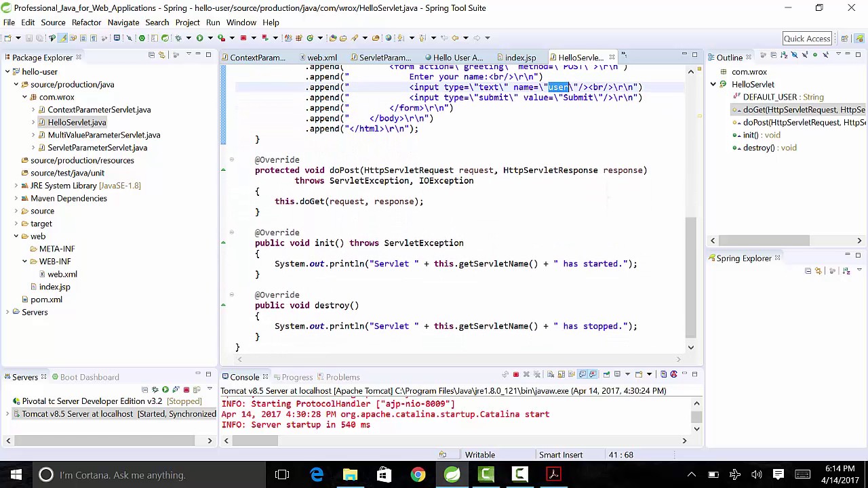The image size is (868, 488).
Task: Toggle Hide Fields in Outline view
Action: click(x=794, y=55)
